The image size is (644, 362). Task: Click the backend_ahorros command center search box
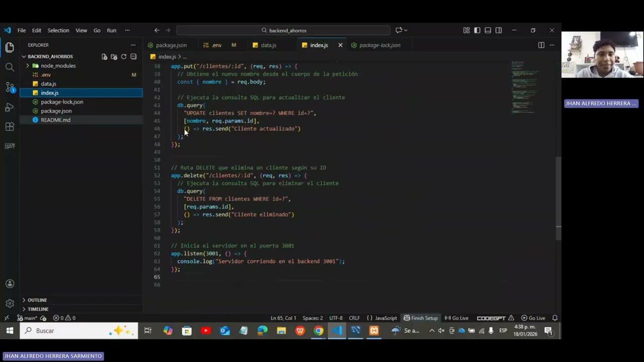point(283,30)
